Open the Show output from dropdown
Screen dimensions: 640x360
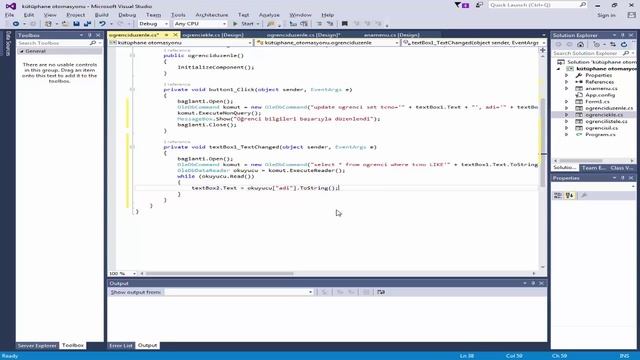click(x=239, y=292)
